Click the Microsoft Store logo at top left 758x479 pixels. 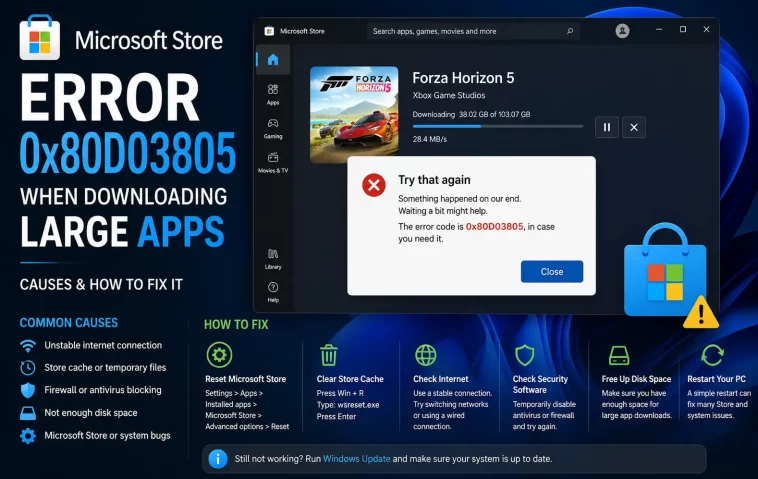[x=40, y=38]
